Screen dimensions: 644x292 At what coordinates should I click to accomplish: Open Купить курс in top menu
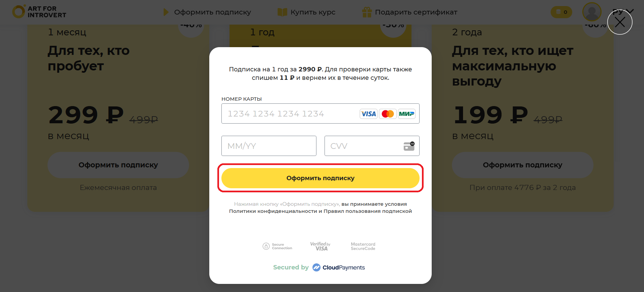(x=313, y=12)
